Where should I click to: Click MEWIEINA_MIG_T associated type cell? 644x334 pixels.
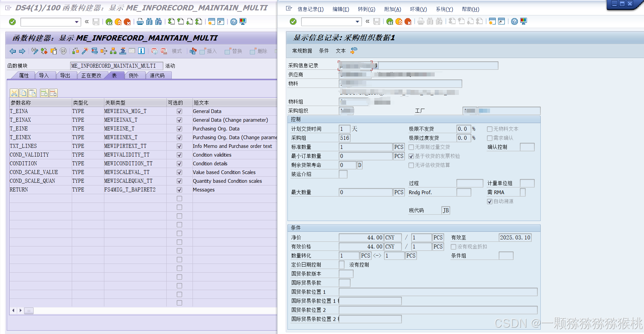coord(135,111)
